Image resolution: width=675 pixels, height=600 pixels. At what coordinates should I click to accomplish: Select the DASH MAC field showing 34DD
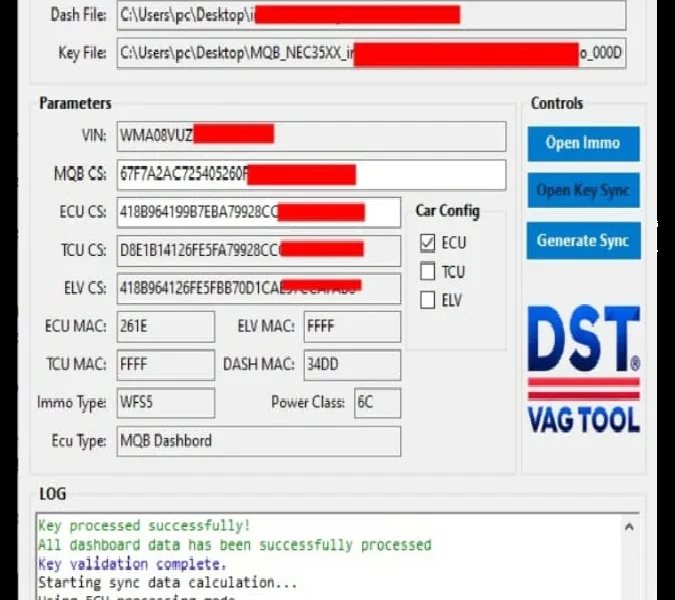point(351,365)
